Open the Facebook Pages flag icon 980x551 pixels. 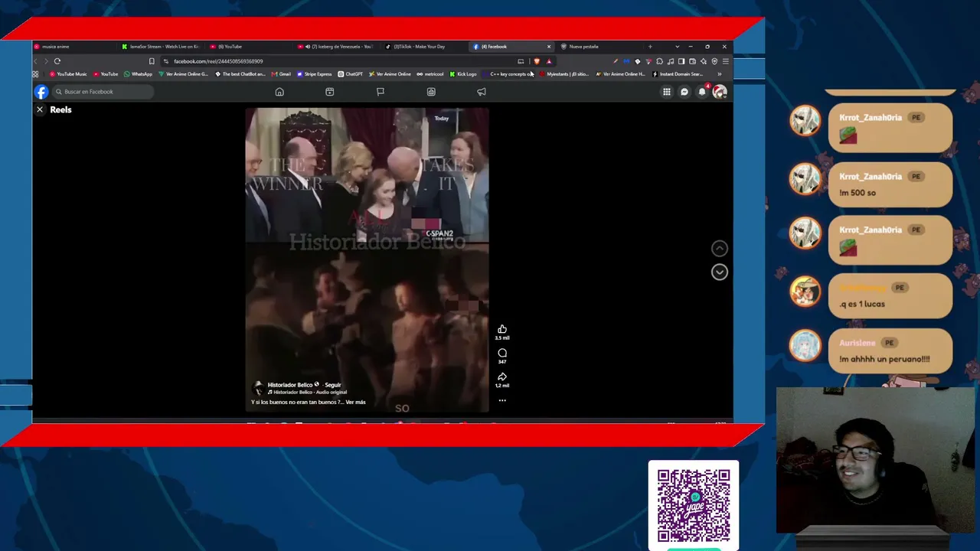[381, 92]
